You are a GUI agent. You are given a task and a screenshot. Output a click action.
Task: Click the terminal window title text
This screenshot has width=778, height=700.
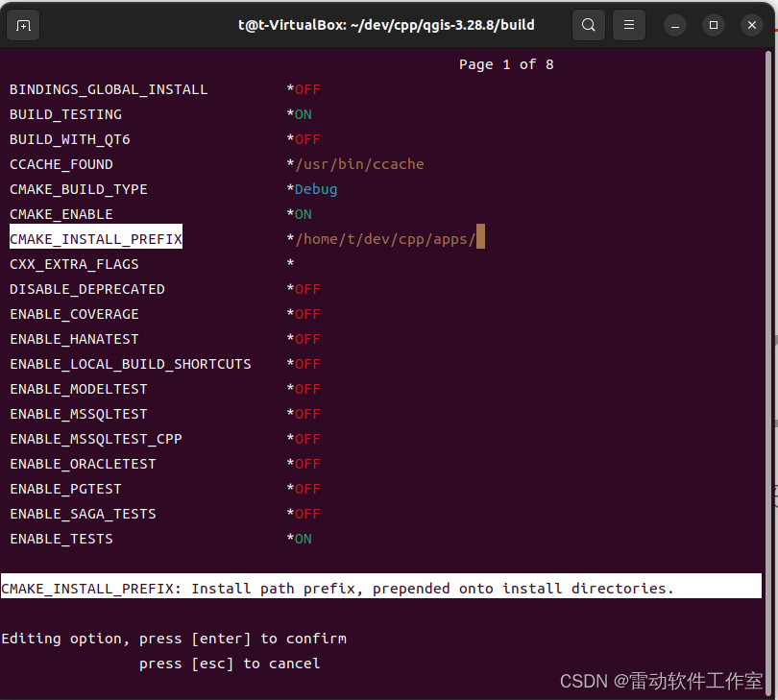click(x=386, y=25)
